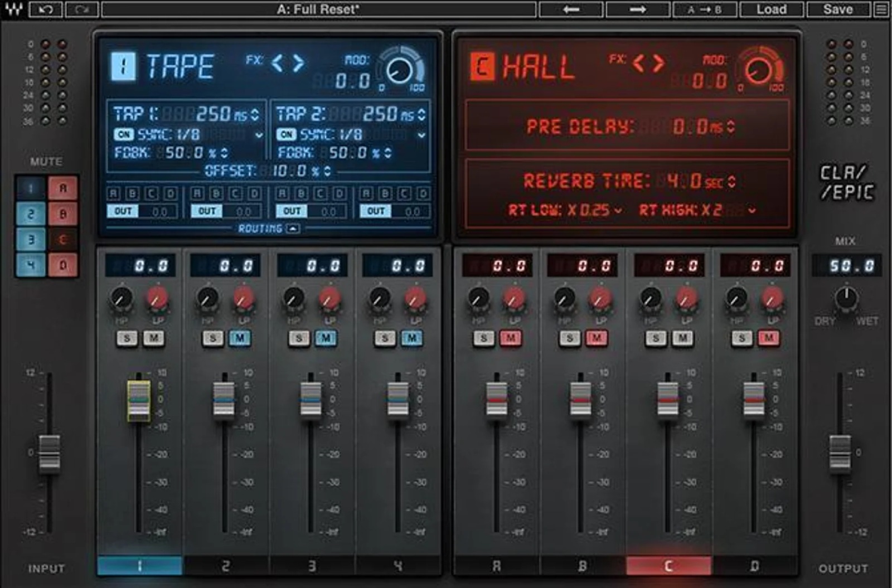Toggle Tap 1 sync ON switch
The width and height of the screenshot is (892, 588).
(x=124, y=134)
